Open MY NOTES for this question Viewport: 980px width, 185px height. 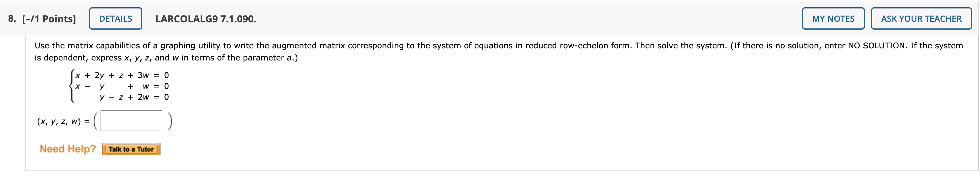pos(833,18)
